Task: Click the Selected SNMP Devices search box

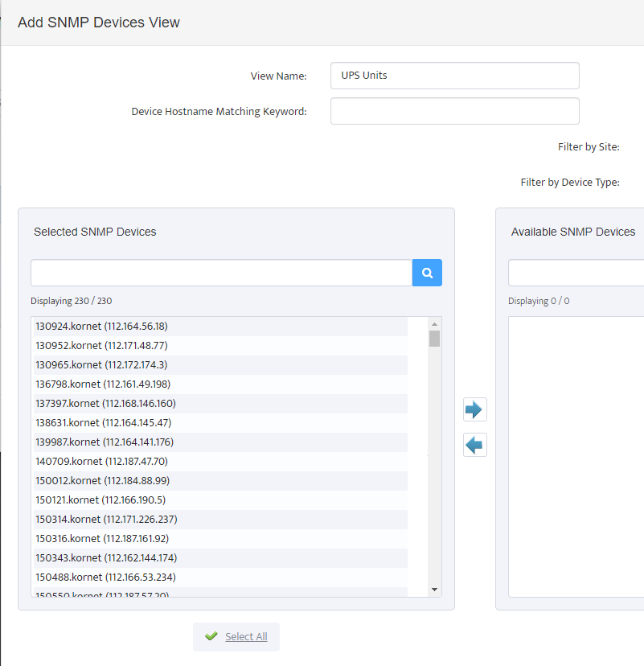Action: click(221, 273)
